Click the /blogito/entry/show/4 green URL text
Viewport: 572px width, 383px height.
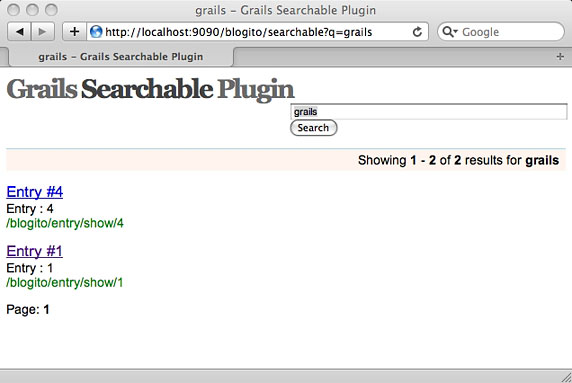65,223
